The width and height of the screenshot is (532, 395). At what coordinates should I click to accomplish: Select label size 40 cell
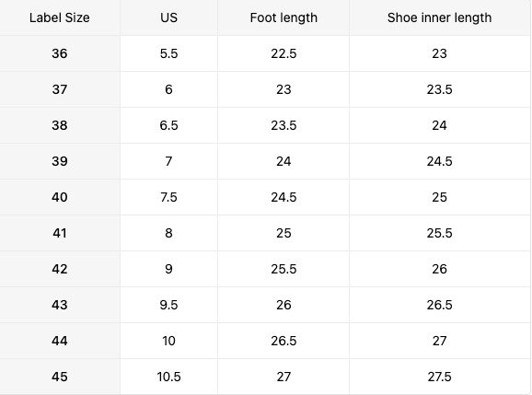(x=60, y=197)
